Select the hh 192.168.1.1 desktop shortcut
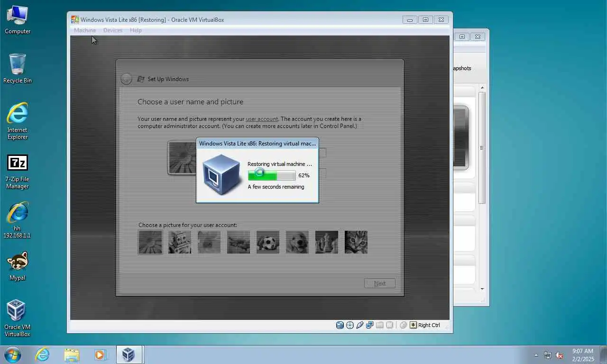 (18, 220)
